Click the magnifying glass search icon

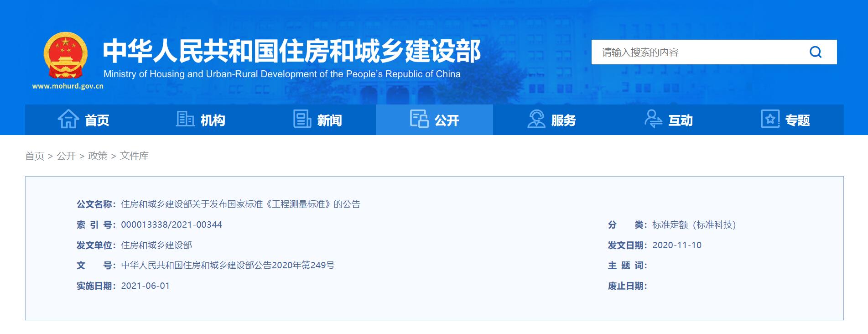click(816, 52)
